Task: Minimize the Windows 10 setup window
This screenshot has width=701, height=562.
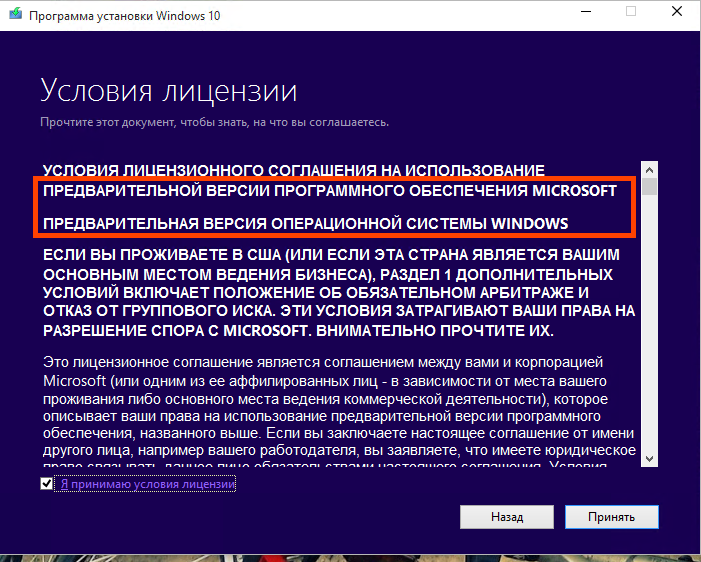Action: [586, 12]
